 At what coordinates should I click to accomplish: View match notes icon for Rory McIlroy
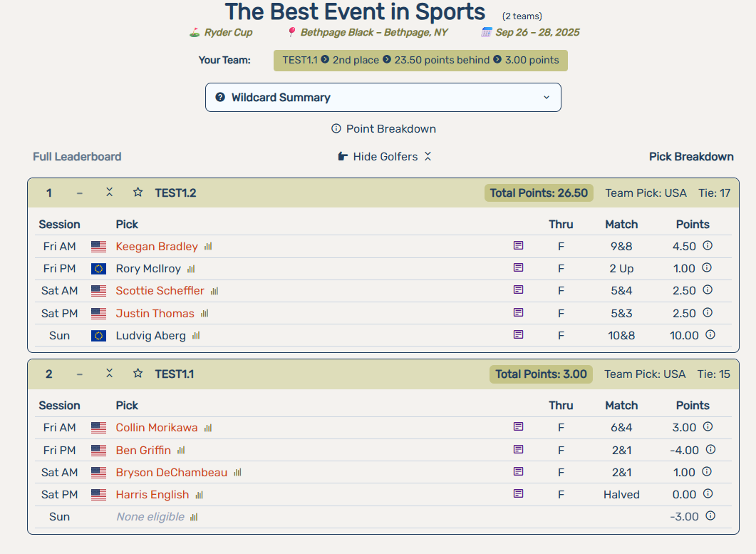[518, 268]
